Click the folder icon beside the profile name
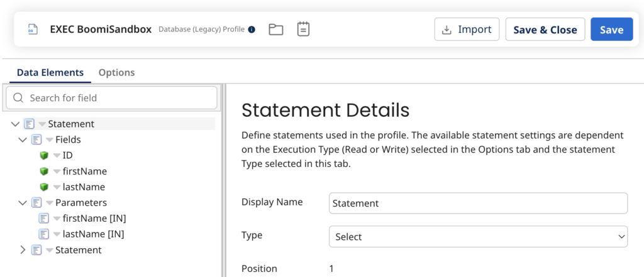Screen dimensions: 644x277 tap(275, 30)
